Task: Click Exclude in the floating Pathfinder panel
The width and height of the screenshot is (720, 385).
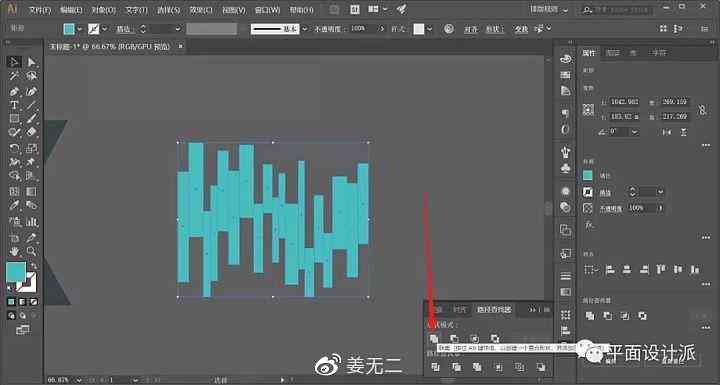Action: point(495,339)
